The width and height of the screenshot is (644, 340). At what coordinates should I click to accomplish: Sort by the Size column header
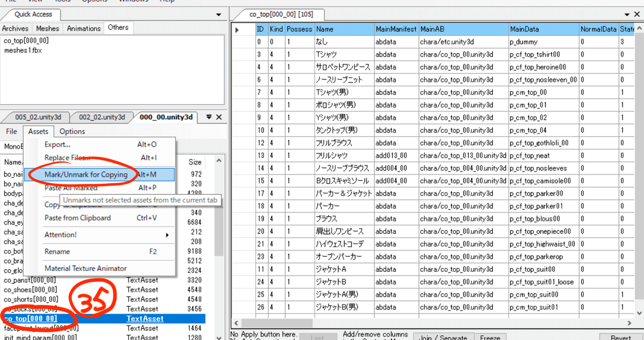click(x=195, y=162)
